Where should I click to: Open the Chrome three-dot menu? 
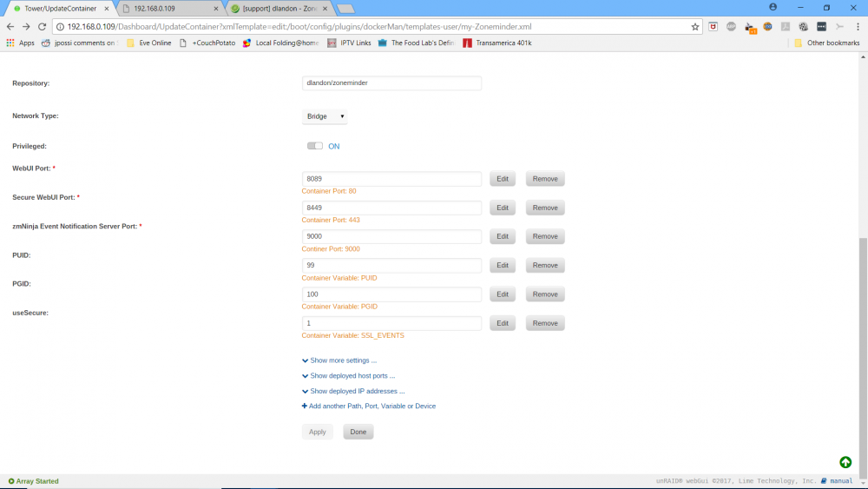pyautogui.click(x=858, y=27)
